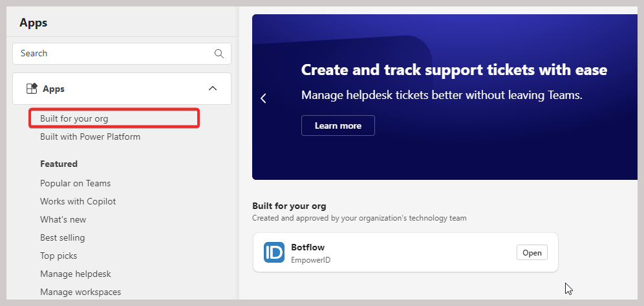Image resolution: width=644 pixels, height=306 pixels.
Task: Go to Top picks category
Action: click(x=58, y=256)
